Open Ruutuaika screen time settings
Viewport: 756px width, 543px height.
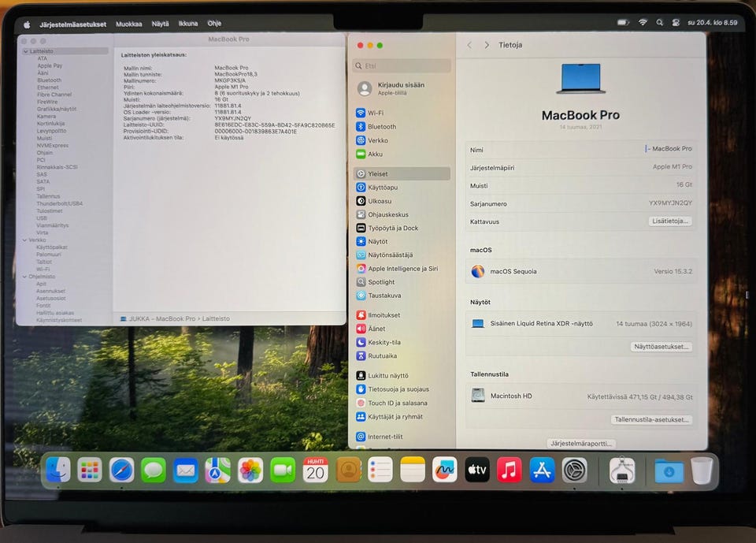(x=402, y=355)
